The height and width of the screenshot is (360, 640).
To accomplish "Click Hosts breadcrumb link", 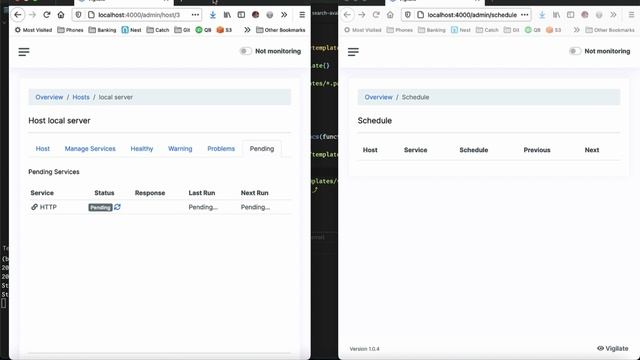I will point(81,97).
